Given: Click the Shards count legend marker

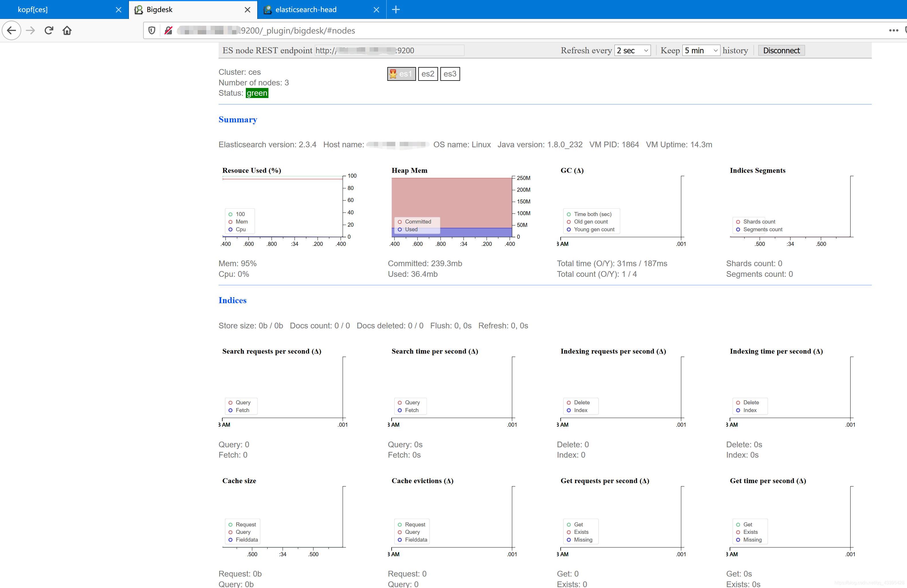Looking at the screenshot, I should click(738, 222).
